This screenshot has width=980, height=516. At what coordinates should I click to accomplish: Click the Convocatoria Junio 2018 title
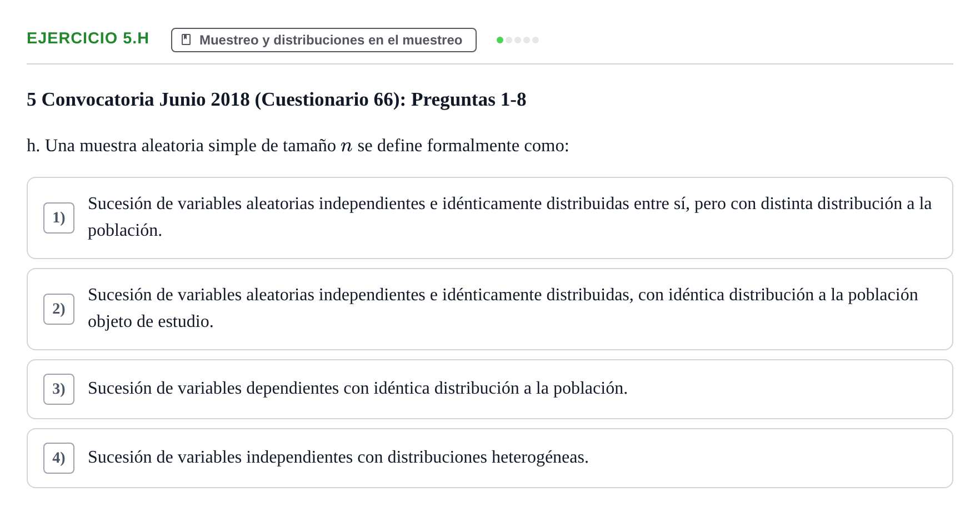277,100
